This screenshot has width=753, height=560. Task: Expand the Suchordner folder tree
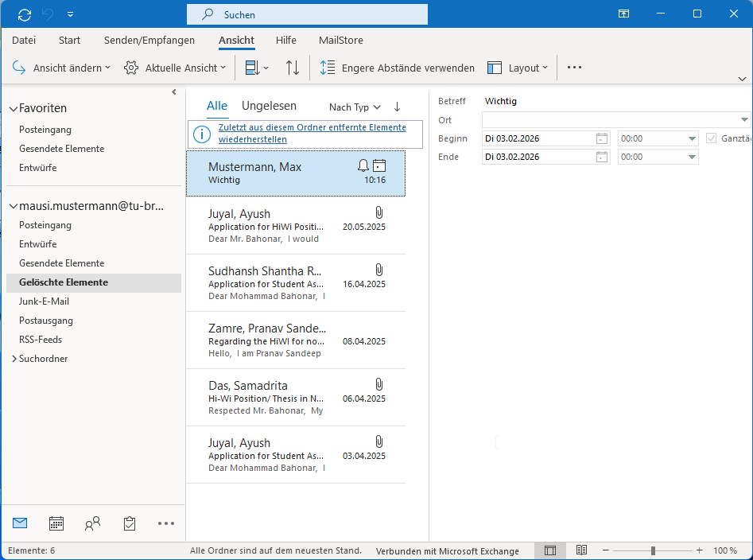pos(14,359)
